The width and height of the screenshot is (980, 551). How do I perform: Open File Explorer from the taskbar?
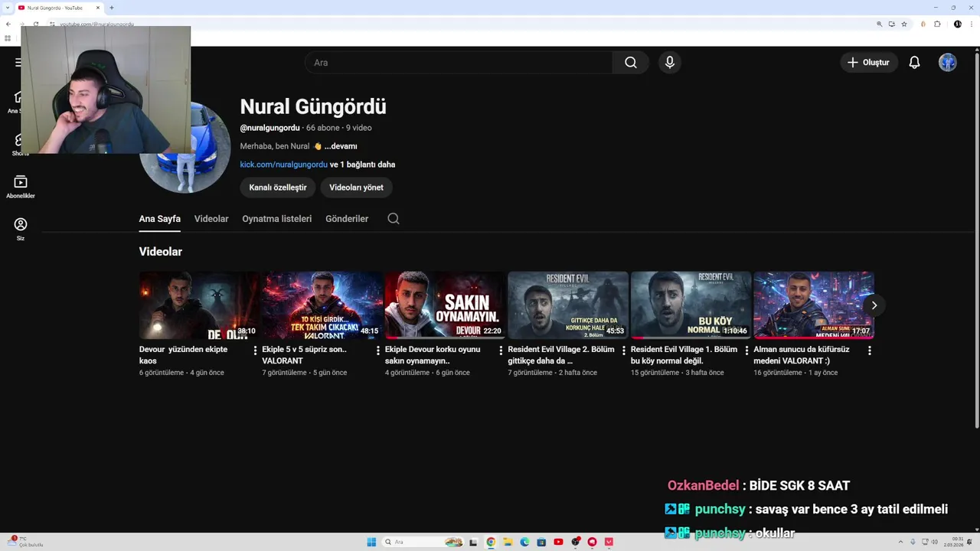(x=508, y=542)
